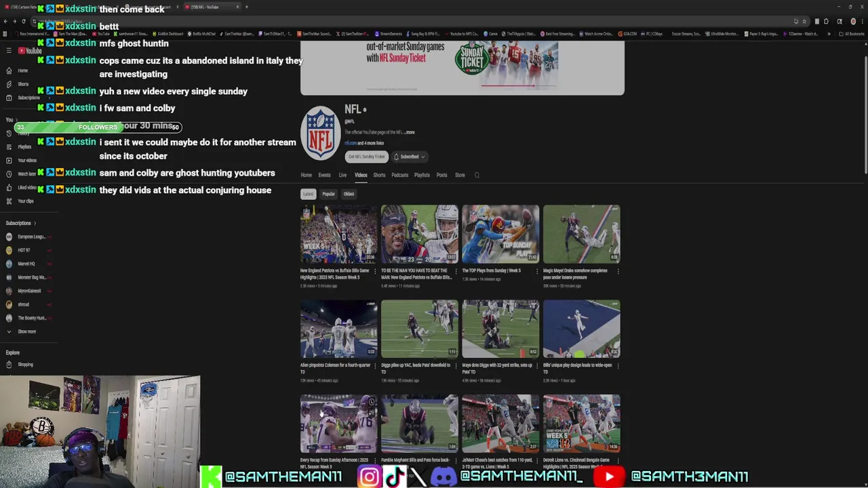Viewport: 868px width, 488px height.
Task: Switch to the Events tab
Action: point(325,176)
